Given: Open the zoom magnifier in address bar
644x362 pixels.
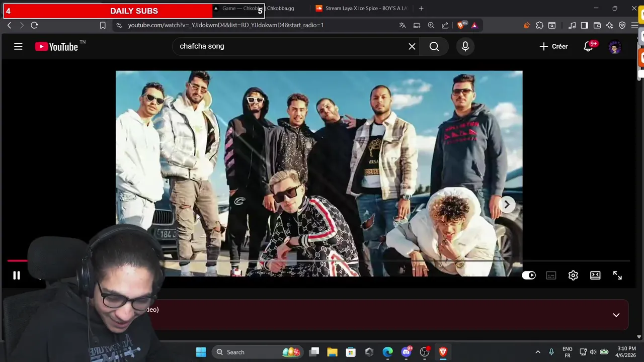Looking at the screenshot, I should [431, 25].
